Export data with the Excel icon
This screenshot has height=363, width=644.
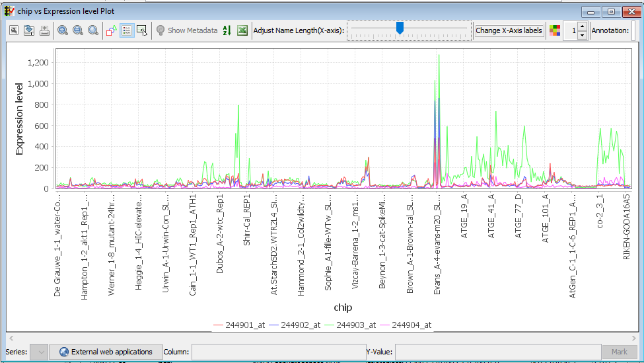[x=242, y=30]
